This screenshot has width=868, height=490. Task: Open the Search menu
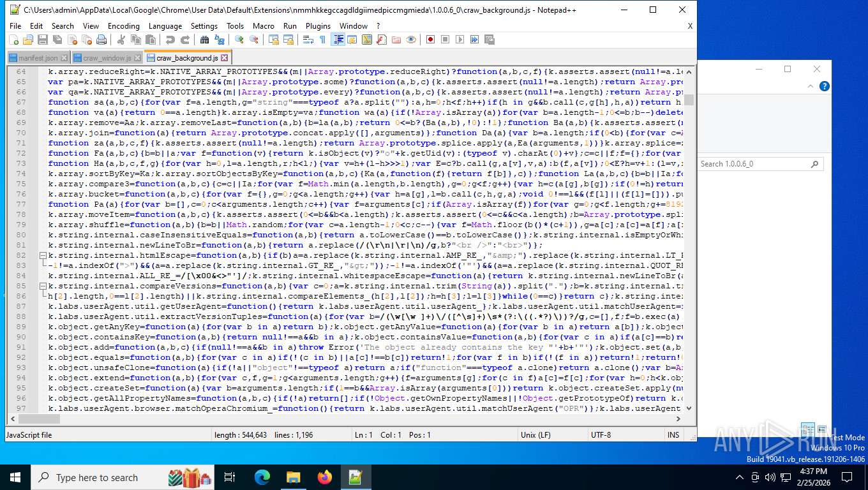point(63,26)
